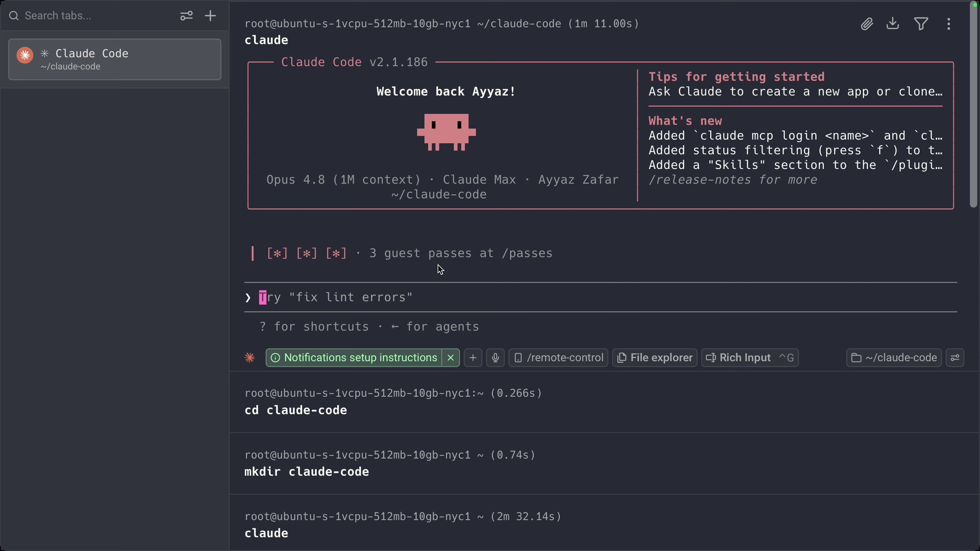This screenshot has width=980, height=551.
Task: Click the pink Claude mascot image
Action: point(446,132)
